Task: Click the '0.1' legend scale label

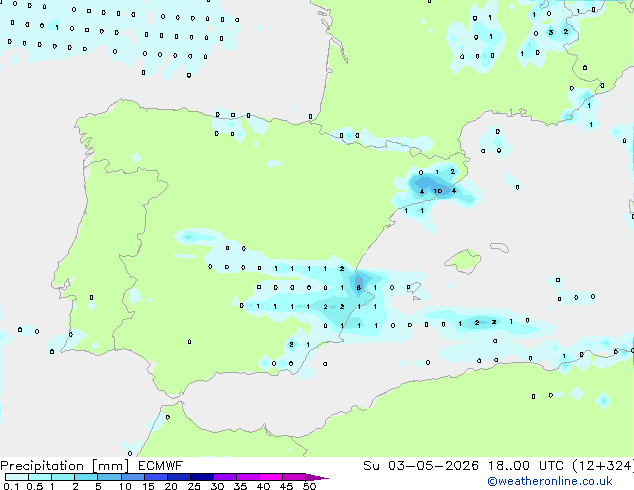Action: (11, 486)
